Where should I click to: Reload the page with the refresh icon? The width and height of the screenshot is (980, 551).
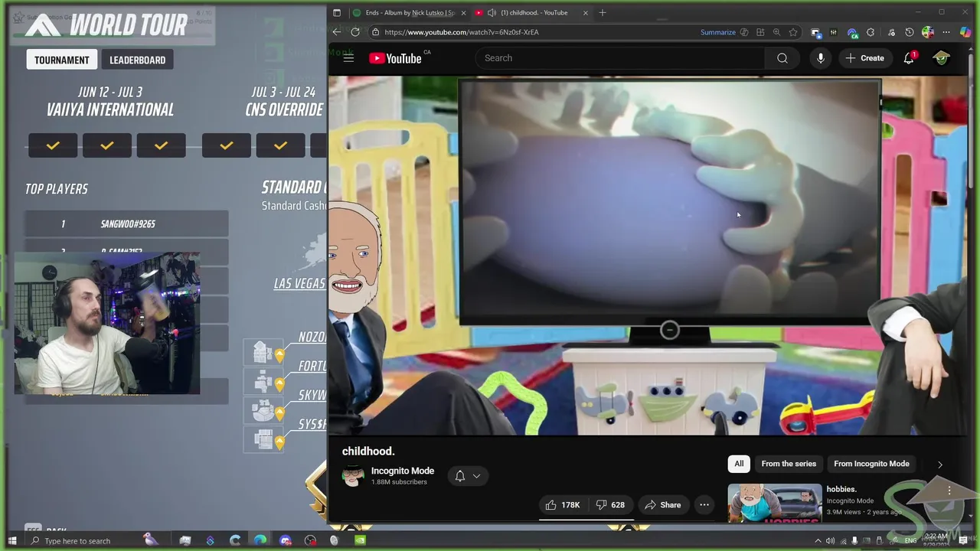pyautogui.click(x=355, y=32)
